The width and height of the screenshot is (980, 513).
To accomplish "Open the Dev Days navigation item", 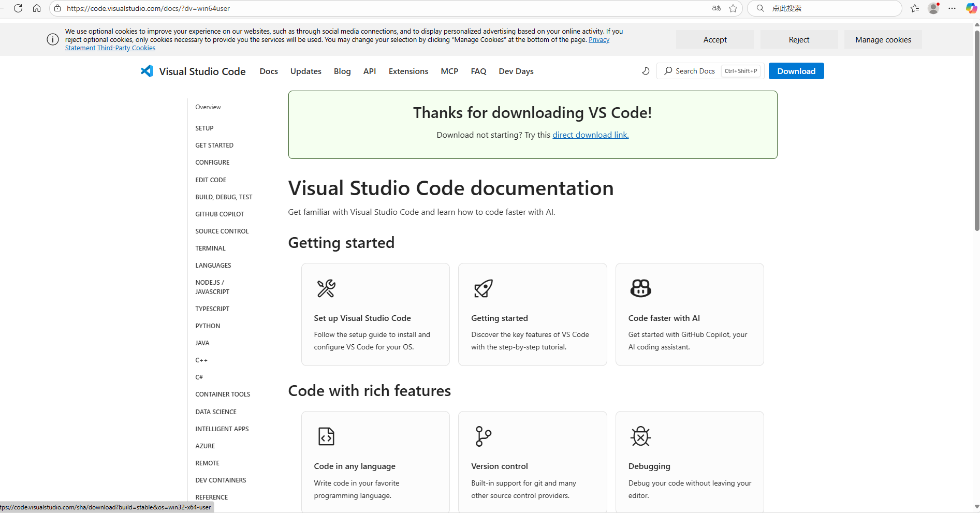I will [x=516, y=71].
